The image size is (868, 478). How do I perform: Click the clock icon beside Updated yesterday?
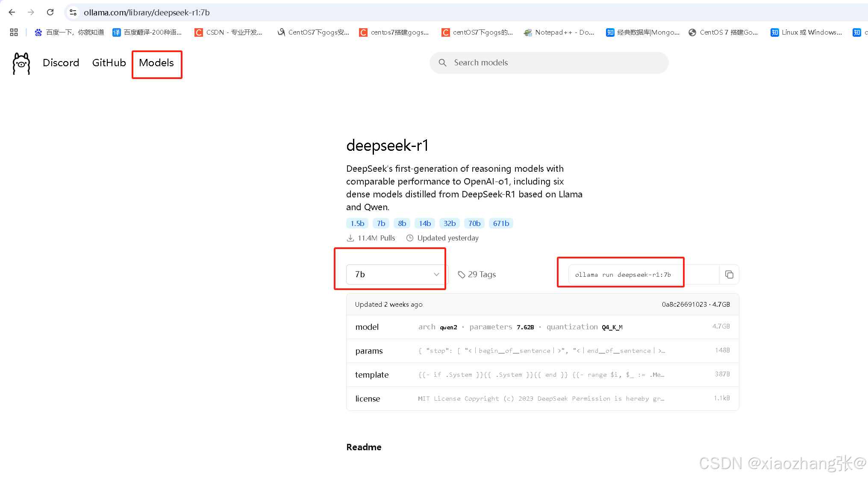pyautogui.click(x=409, y=238)
